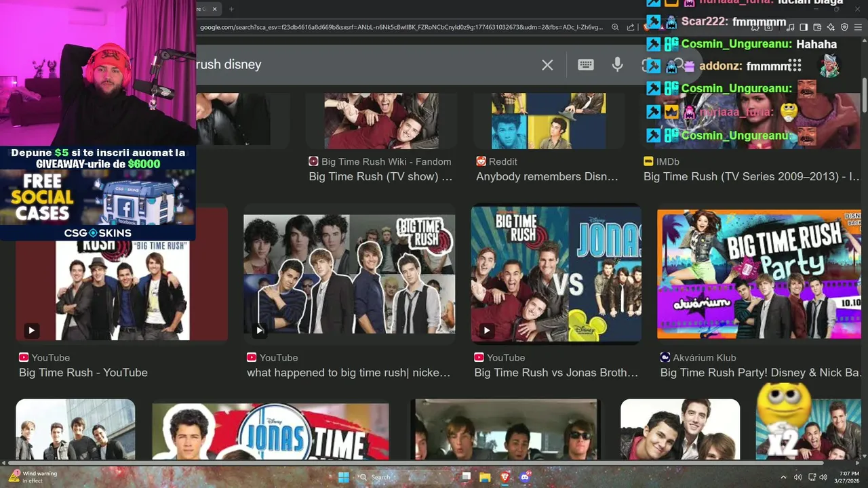The width and height of the screenshot is (868, 488).
Task: Click play icon on Big Time Rush vs Jonas video
Action: coord(486,331)
